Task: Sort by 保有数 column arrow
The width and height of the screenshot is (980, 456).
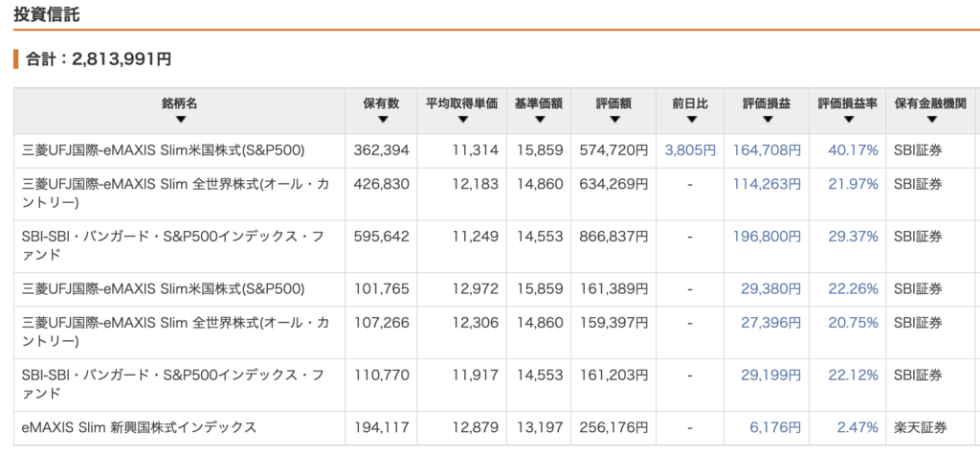Action: click(x=383, y=120)
